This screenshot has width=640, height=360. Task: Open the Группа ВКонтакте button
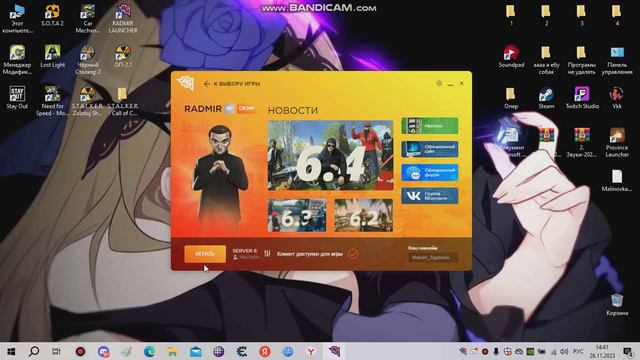click(x=430, y=196)
